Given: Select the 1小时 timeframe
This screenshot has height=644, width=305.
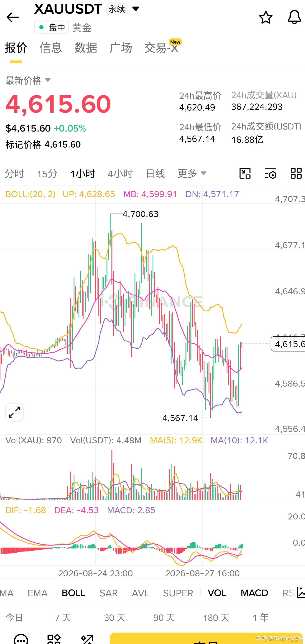Looking at the screenshot, I should pyautogui.click(x=83, y=174).
